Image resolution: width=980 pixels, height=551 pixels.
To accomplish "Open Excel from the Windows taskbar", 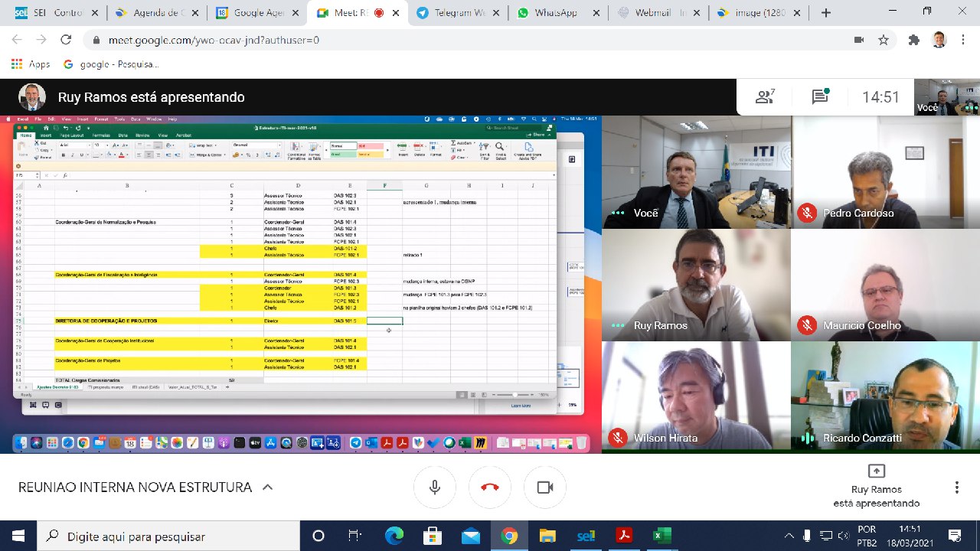I will [x=661, y=535].
